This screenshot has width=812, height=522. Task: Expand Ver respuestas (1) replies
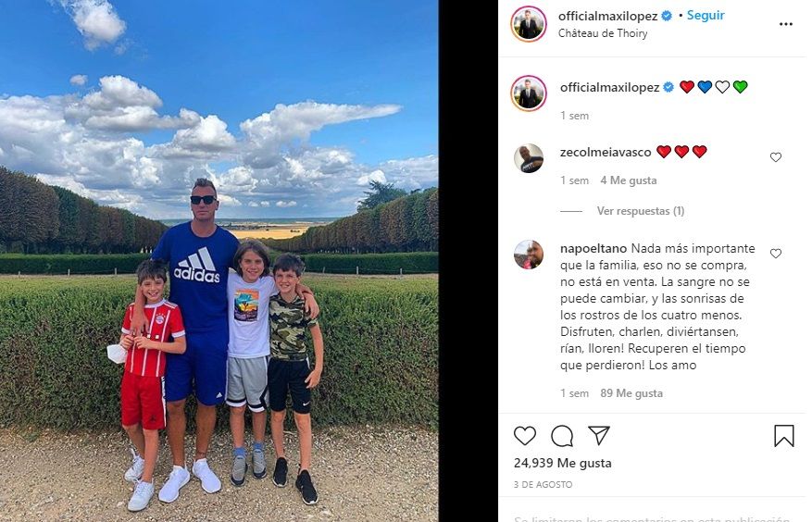point(641,211)
